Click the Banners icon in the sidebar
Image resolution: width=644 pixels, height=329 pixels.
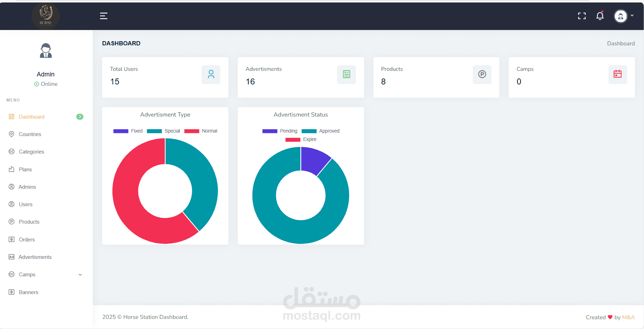tap(12, 292)
